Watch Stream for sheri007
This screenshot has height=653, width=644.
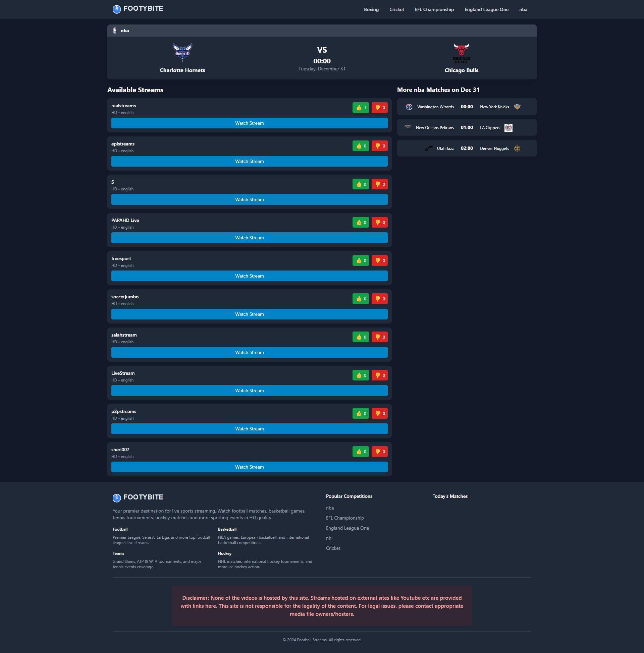coord(249,467)
